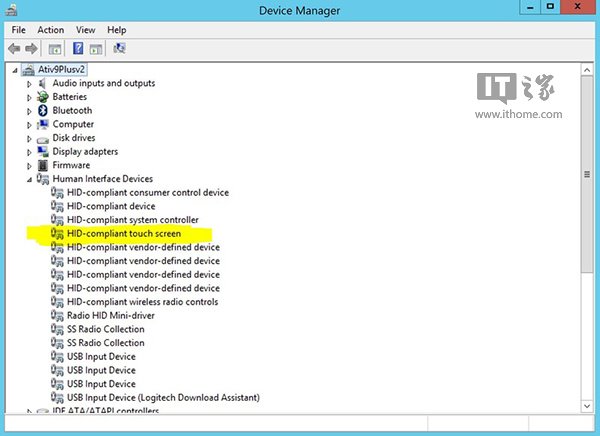This screenshot has width=600, height=436.
Task: Collapse the Human Interface Devices category
Action: (29, 179)
